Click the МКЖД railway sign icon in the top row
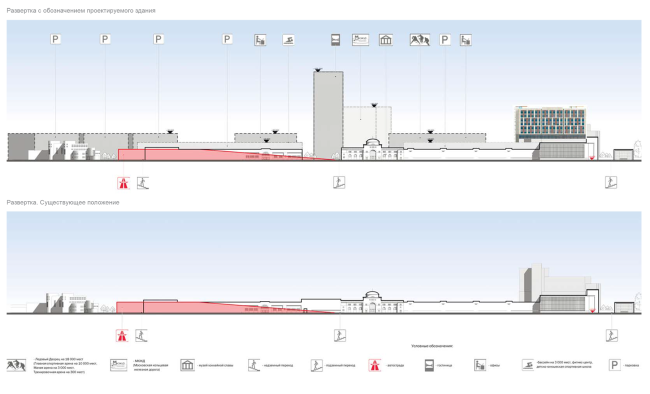Image resolution: width=650 pixels, height=394 pixels. pyautogui.click(x=360, y=40)
